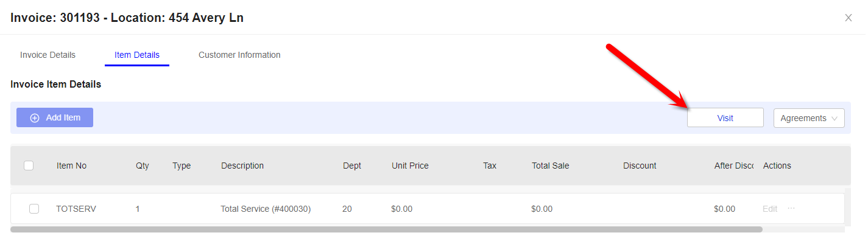Close the invoice dialog with X
The width and height of the screenshot is (868, 241).
point(849,18)
